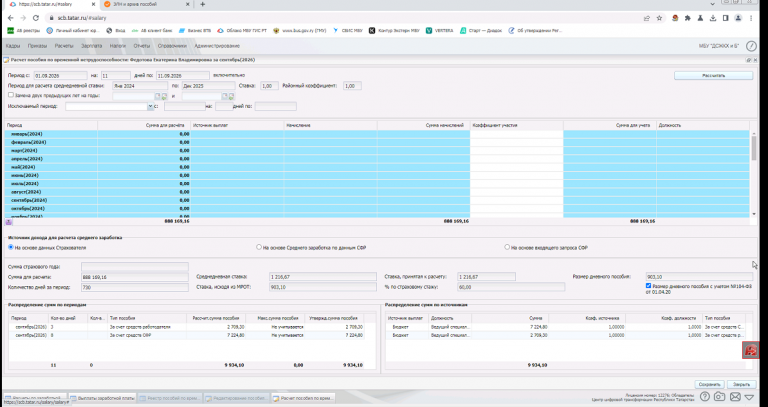This screenshot has height=407, width=768.
Task: Open the Зарплата menu
Action: [92, 46]
